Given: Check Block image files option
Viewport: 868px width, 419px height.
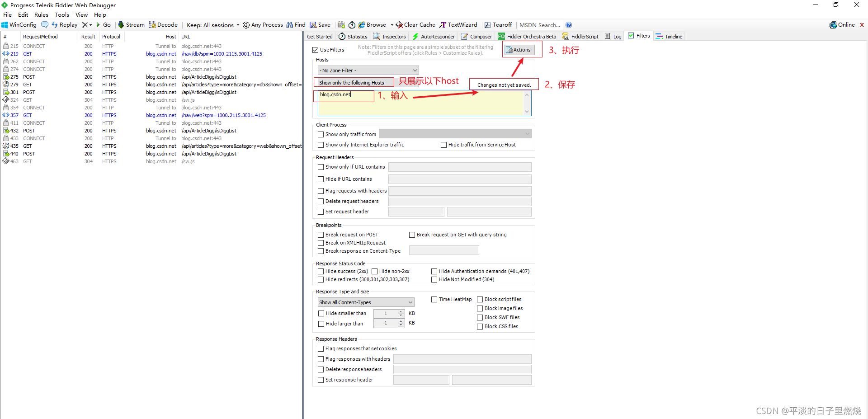Looking at the screenshot, I should [x=480, y=308].
